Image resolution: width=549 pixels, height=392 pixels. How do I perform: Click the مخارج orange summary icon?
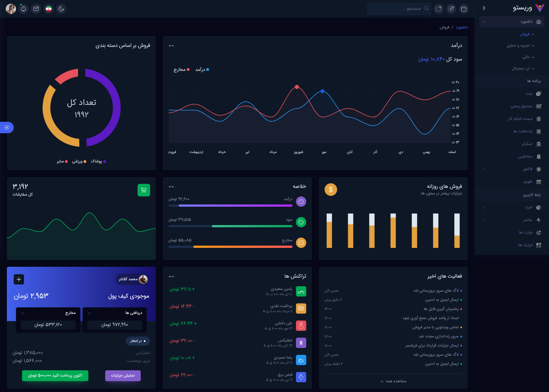click(301, 243)
